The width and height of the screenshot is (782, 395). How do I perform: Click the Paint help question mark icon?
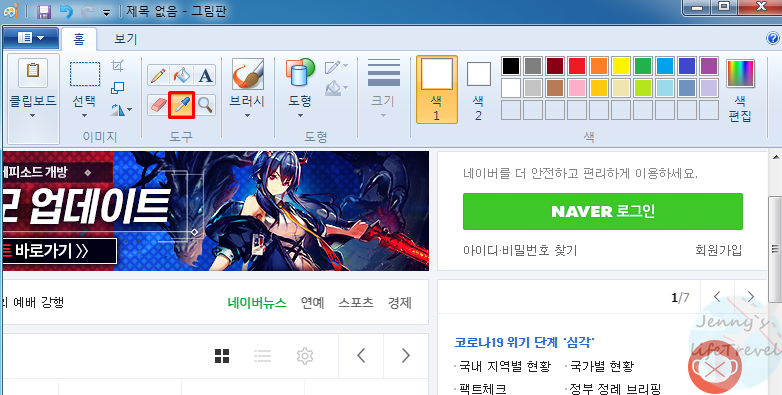coord(772,38)
